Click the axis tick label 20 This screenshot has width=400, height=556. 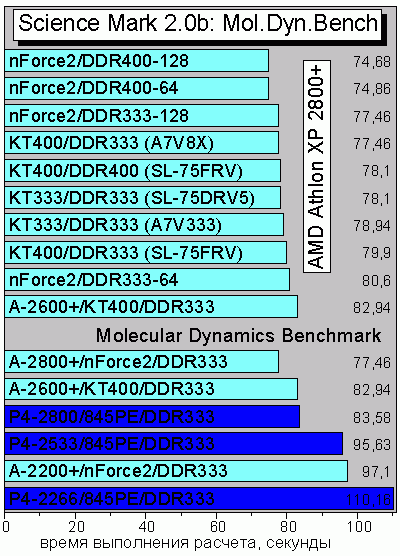[76, 527]
